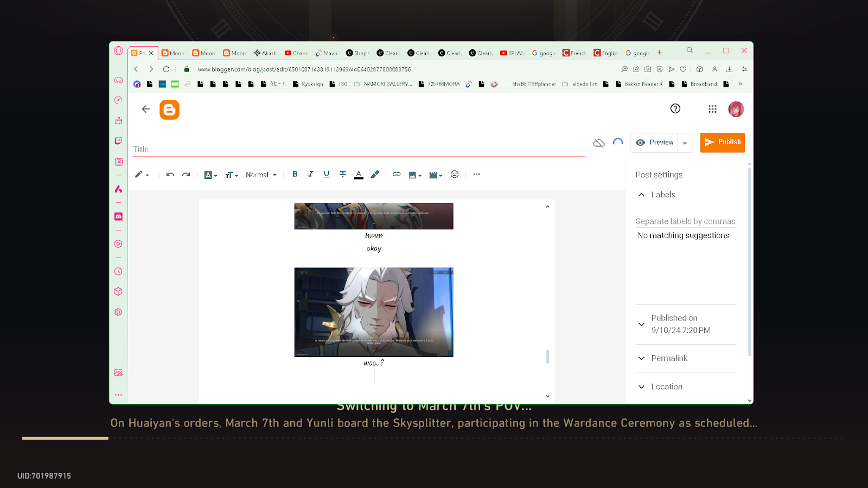Click the editor vertical scrollbar thumb

point(547,357)
